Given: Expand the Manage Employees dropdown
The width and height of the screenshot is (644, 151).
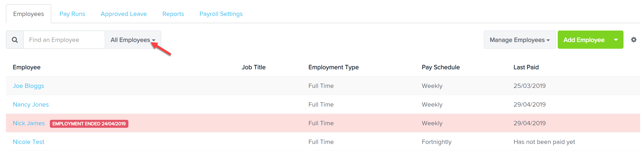Looking at the screenshot, I should 519,40.
